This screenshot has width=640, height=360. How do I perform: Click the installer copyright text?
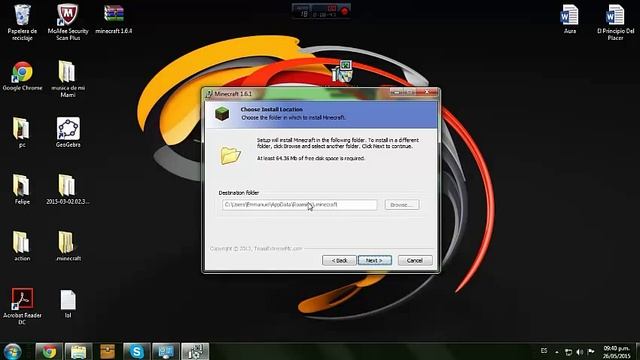256,249
